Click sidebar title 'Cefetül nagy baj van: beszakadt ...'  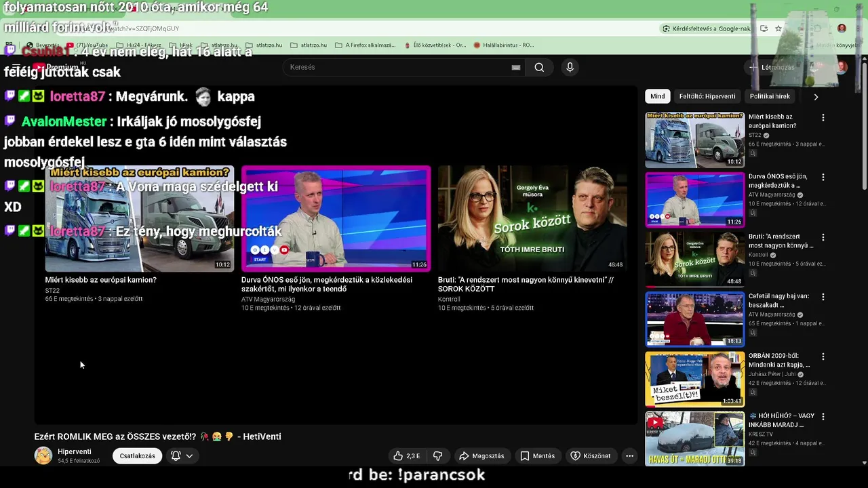pos(779,301)
